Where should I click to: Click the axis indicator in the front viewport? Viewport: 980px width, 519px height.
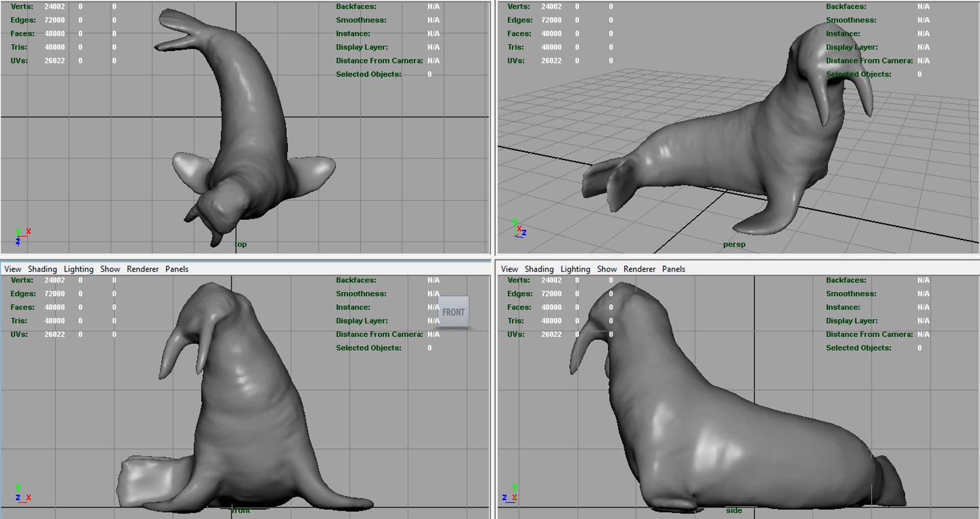pos(22,493)
